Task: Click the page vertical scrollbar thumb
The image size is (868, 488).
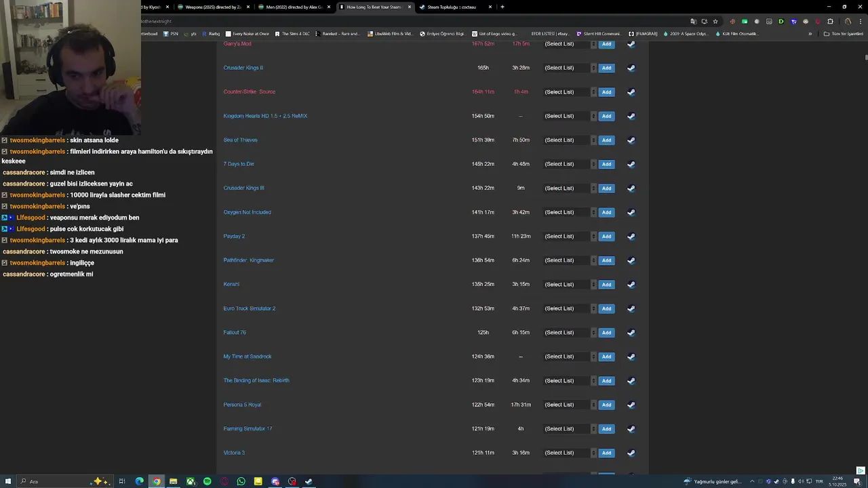Action: click(865, 58)
